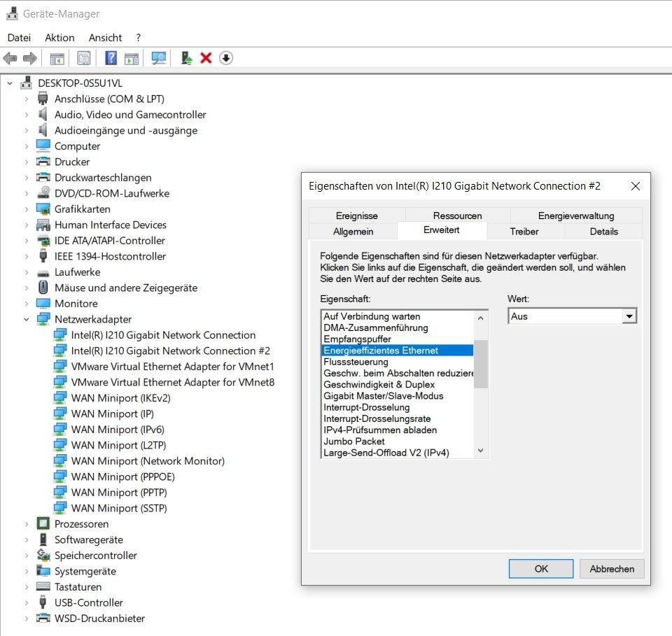Select the Grafikkarten icon
This screenshot has width=672, height=636.
43,209
